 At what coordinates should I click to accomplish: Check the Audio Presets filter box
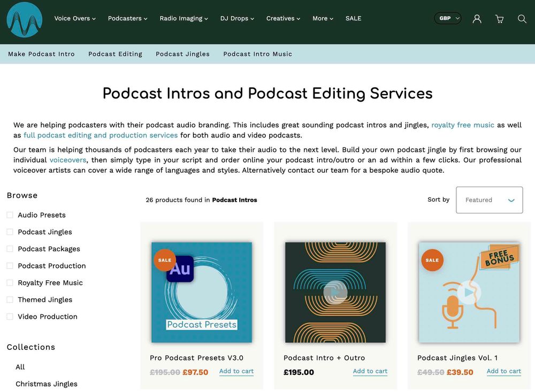click(9, 214)
